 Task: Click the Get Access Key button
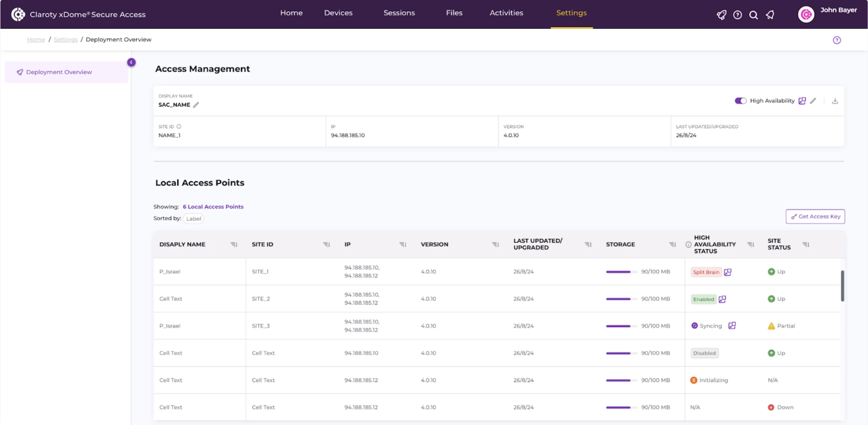pos(815,217)
